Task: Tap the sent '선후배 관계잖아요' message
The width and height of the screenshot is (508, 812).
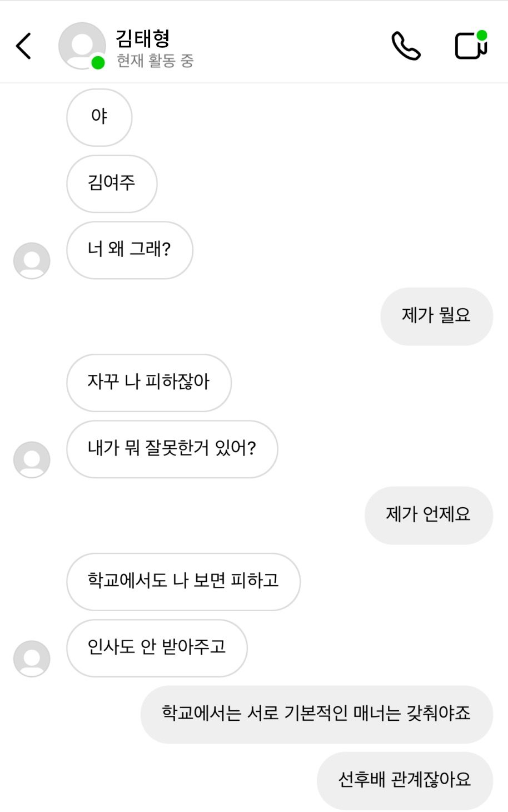Action: (405, 780)
